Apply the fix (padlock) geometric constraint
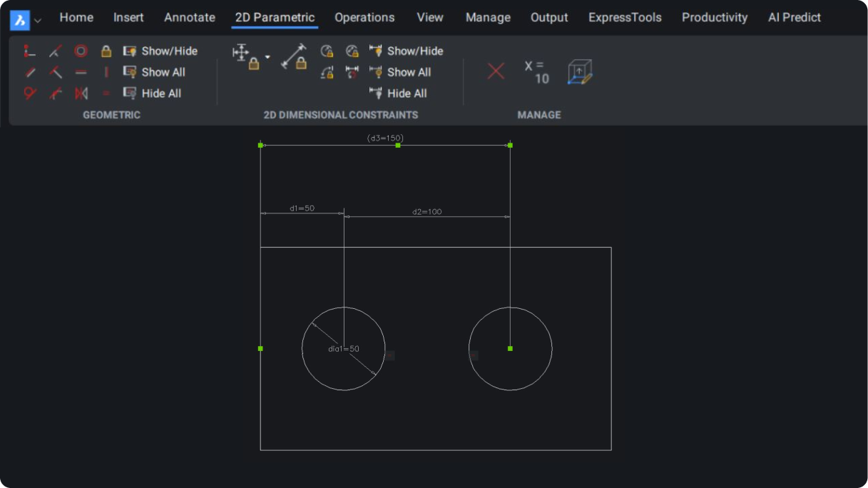868x488 pixels. tap(106, 51)
